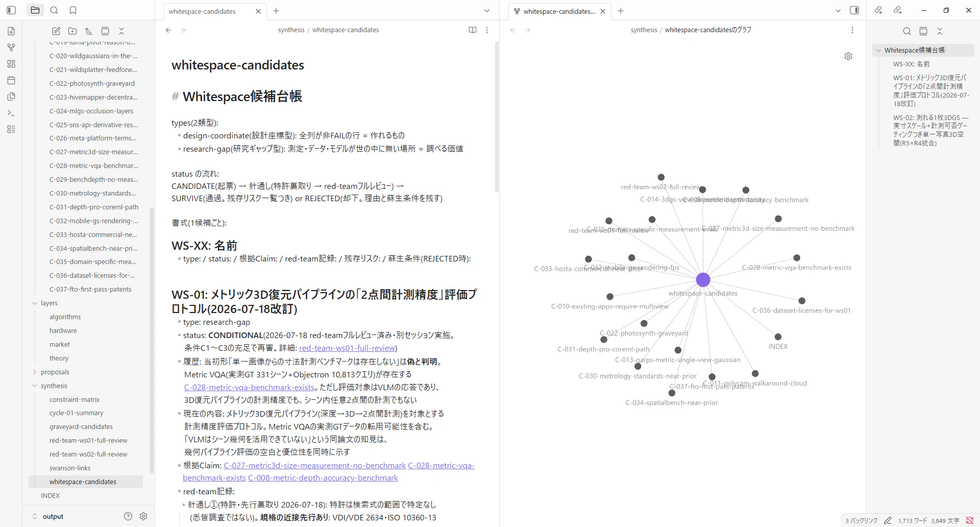Open graph view from the ribbon
The height and width of the screenshot is (527, 980).
[11, 47]
